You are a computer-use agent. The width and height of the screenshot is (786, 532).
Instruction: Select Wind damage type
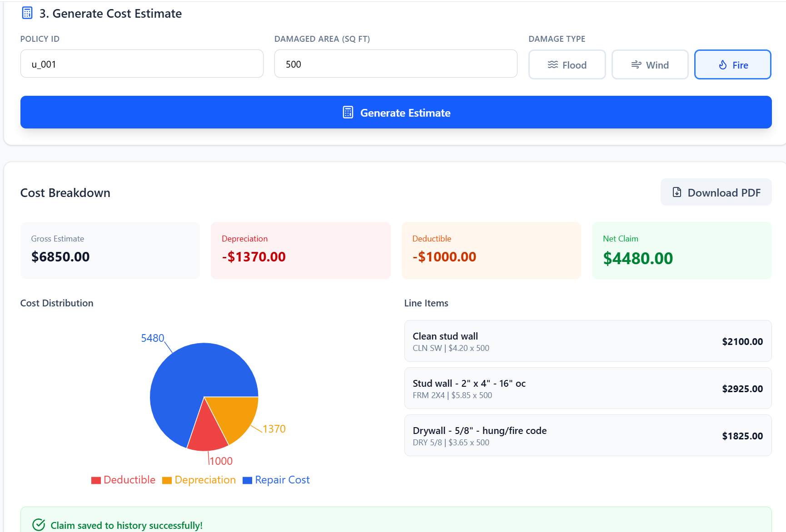point(650,64)
